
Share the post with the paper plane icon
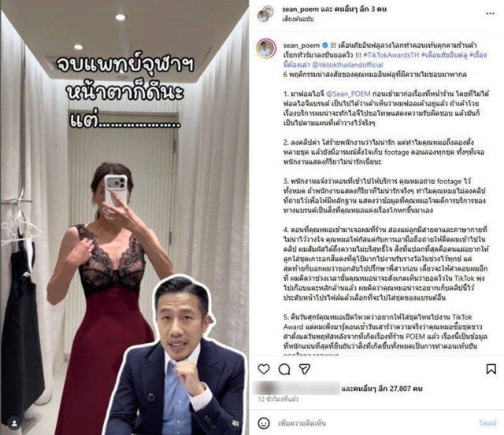click(x=305, y=369)
